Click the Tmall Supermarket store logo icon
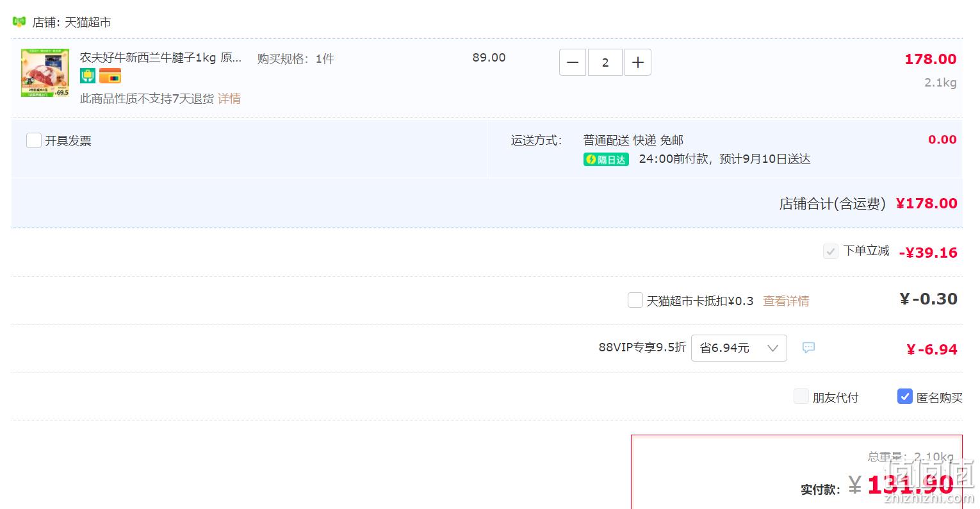The image size is (980, 509). (x=19, y=22)
